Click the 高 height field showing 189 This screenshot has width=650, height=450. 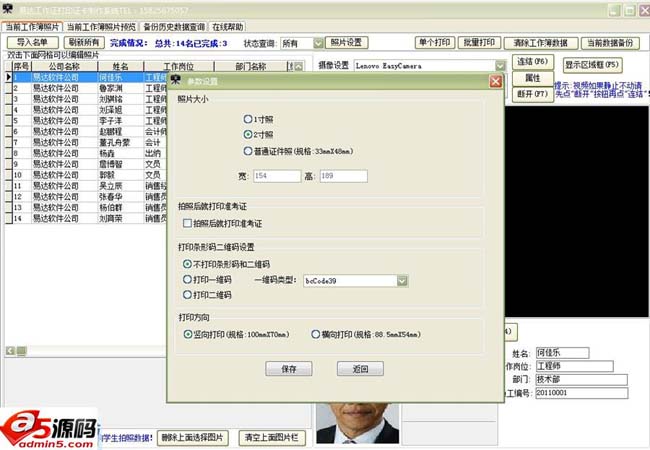[343, 176]
